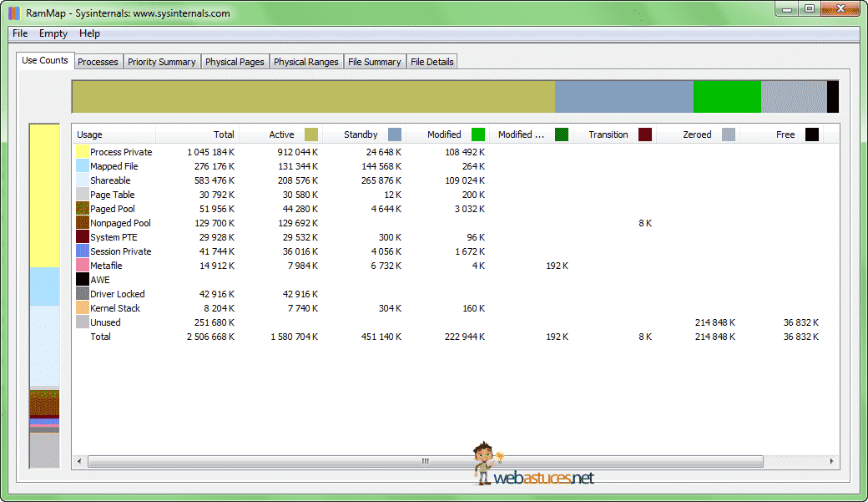Screen dimensions: 868x502
Task: Sort by the Free column header
Action: click(782, 134)
